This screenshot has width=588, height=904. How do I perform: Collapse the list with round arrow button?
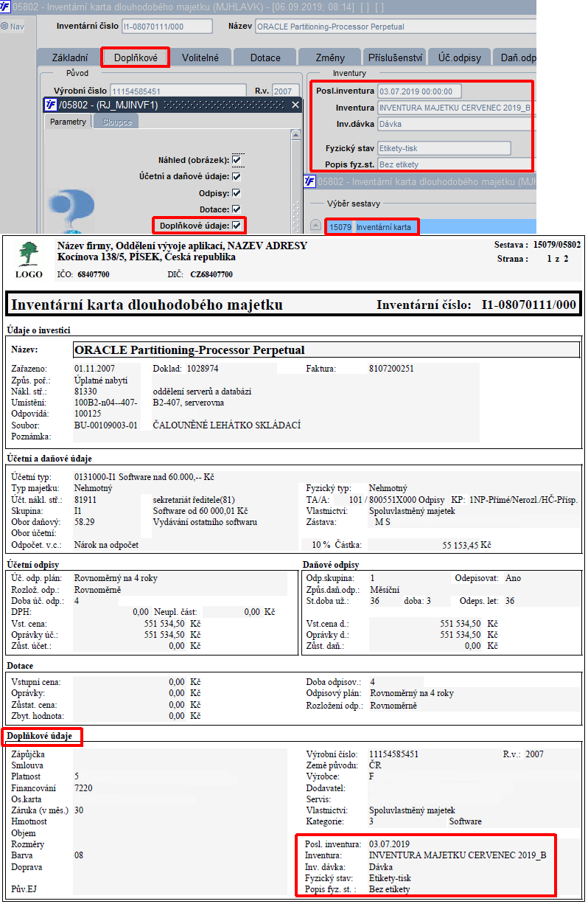coord(315,226)
